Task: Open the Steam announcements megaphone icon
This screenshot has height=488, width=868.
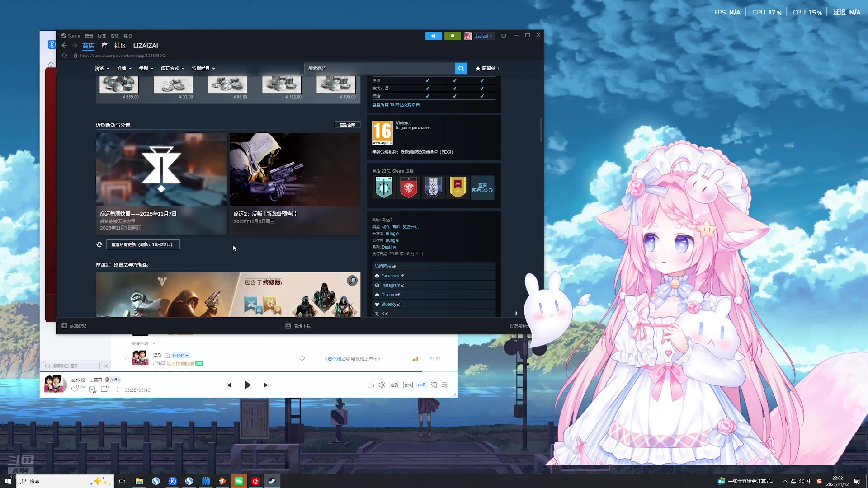Action: [x=433, y=36]
